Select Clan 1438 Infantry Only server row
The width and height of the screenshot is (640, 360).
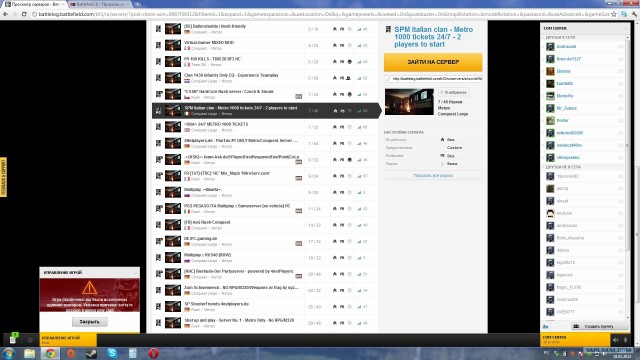265,78
